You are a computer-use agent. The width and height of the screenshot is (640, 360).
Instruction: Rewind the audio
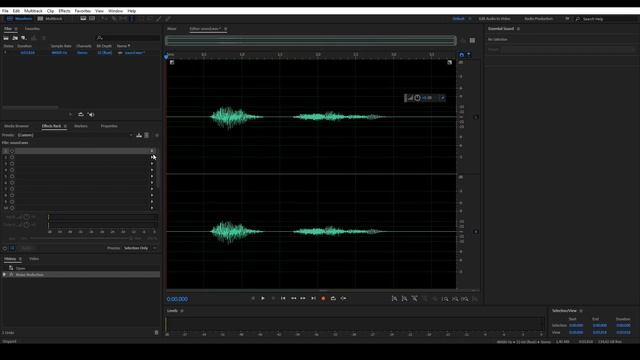coord(293,298)
